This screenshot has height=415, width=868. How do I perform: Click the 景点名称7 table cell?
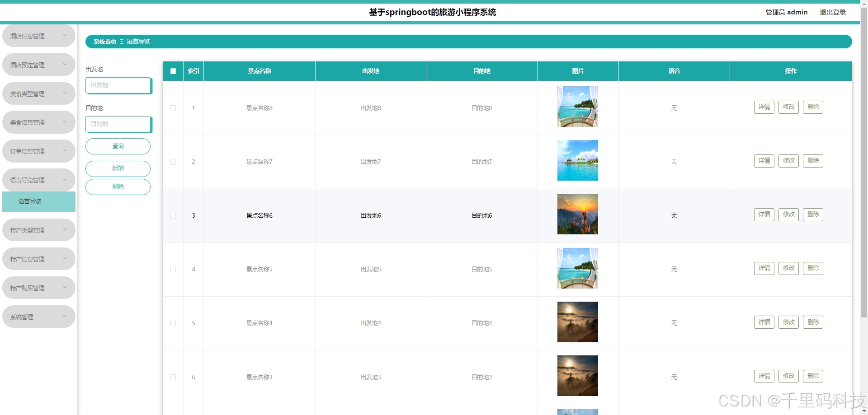[259, 162]
